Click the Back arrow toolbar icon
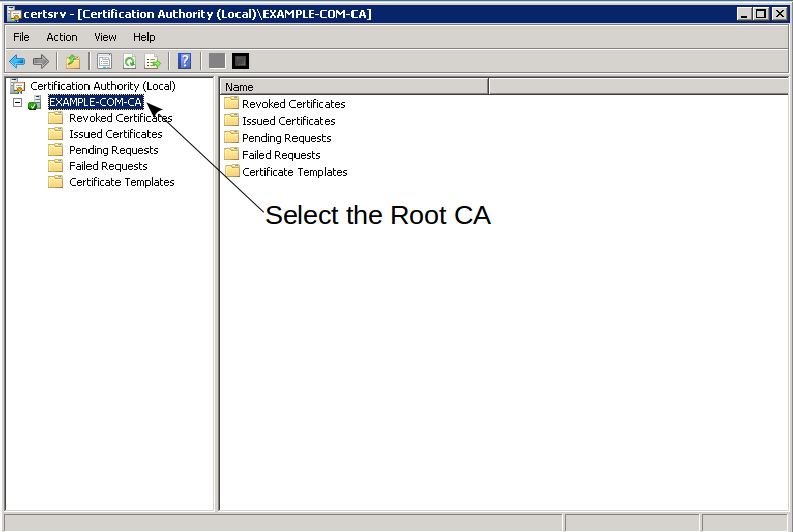 pos(17,61)
